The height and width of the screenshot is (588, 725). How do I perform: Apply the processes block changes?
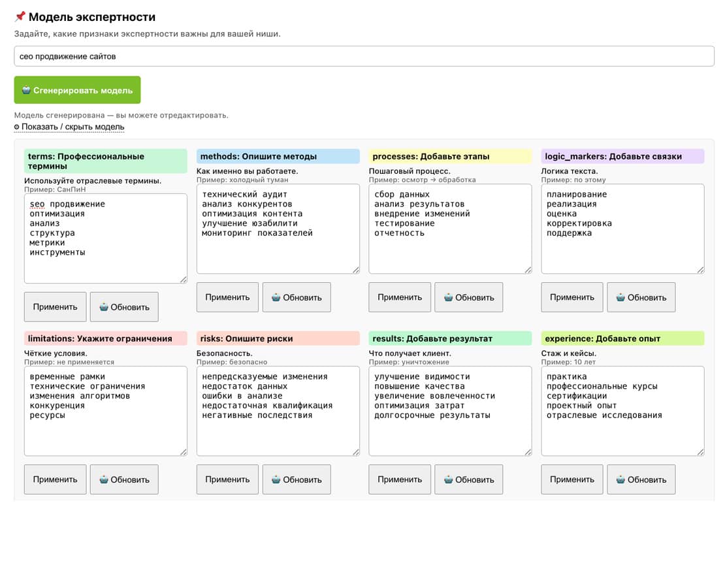pos(400,297)
